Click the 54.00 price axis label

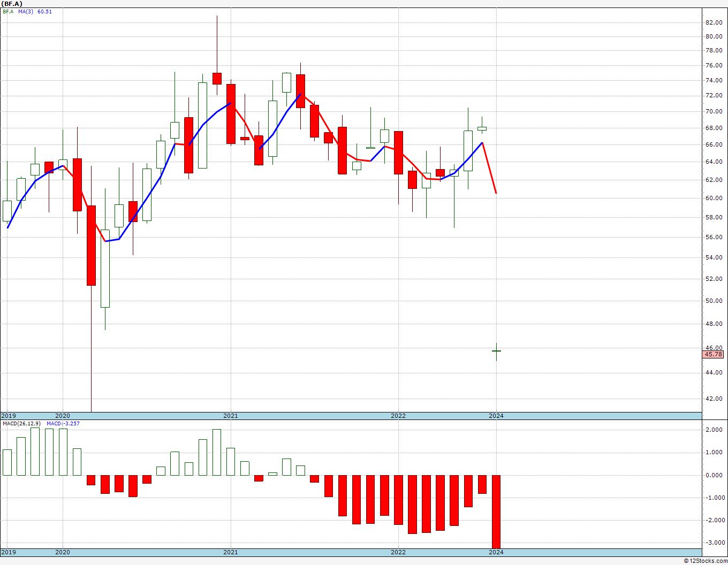(x=714, y=257)
